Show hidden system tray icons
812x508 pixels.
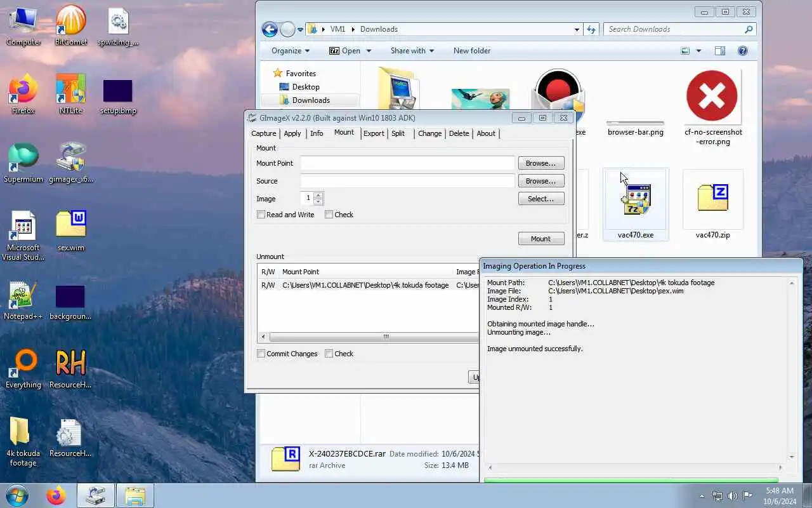(702, 496)
